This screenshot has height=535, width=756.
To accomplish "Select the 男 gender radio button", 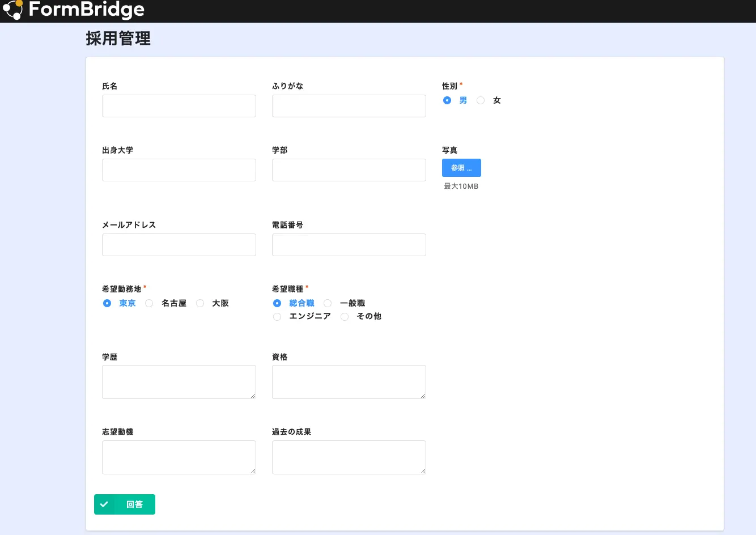I will pyautogui.click(x=447, y=100).
